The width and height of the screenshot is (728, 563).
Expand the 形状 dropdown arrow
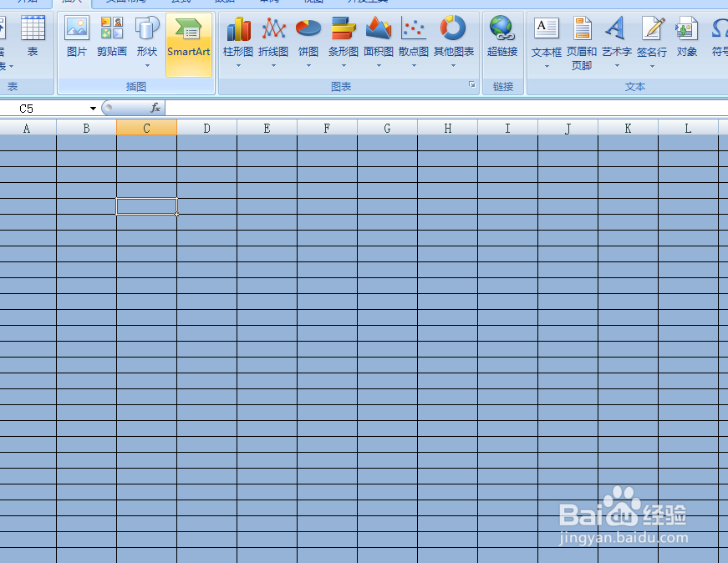pos(147,66)
